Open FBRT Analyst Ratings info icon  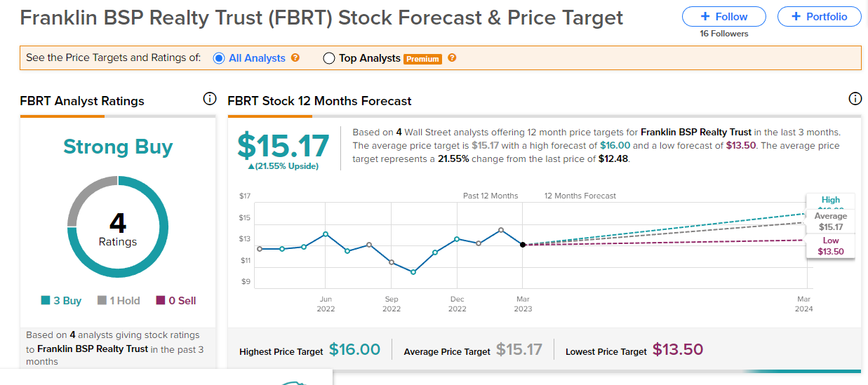tap(209, 99)
